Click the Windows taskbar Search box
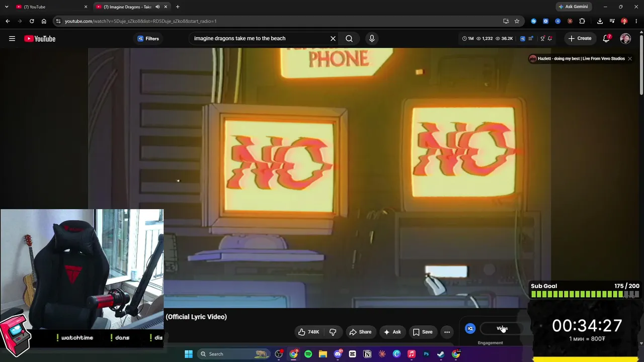Viewport: 644px width, 362px height. [x=234, y=354]
